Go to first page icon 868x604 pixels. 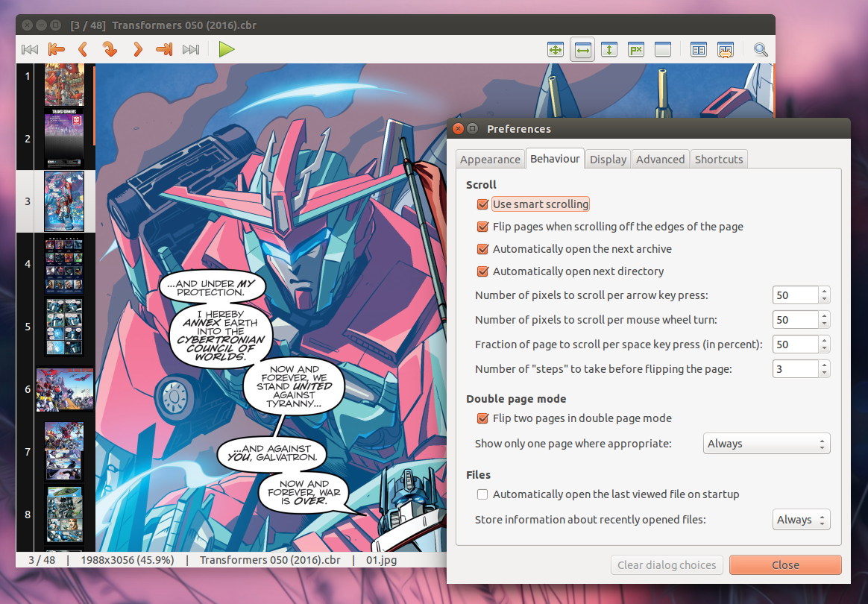30,50
